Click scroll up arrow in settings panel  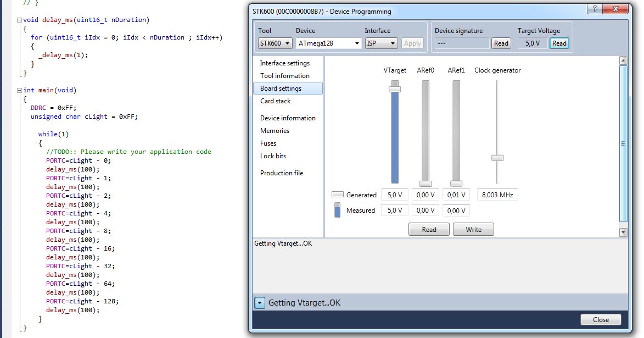click(x=623, y=61)
